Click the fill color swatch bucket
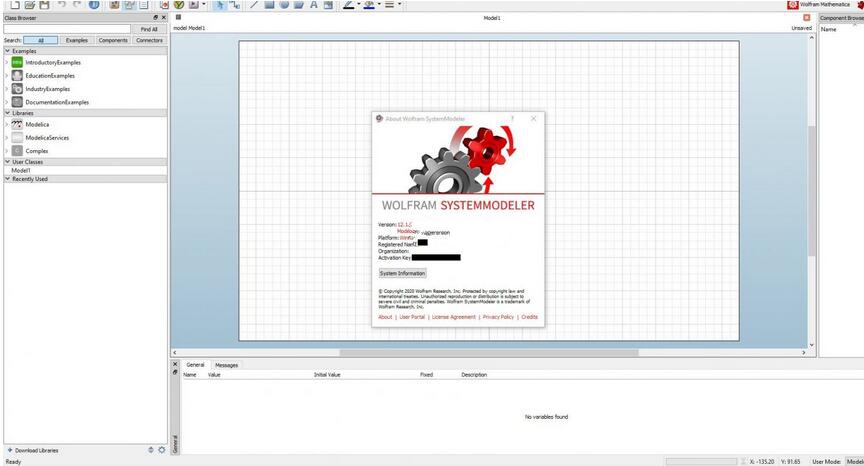The width and height of the screenshot is (864, 466). pyautogui.click(x=369, y=4)
